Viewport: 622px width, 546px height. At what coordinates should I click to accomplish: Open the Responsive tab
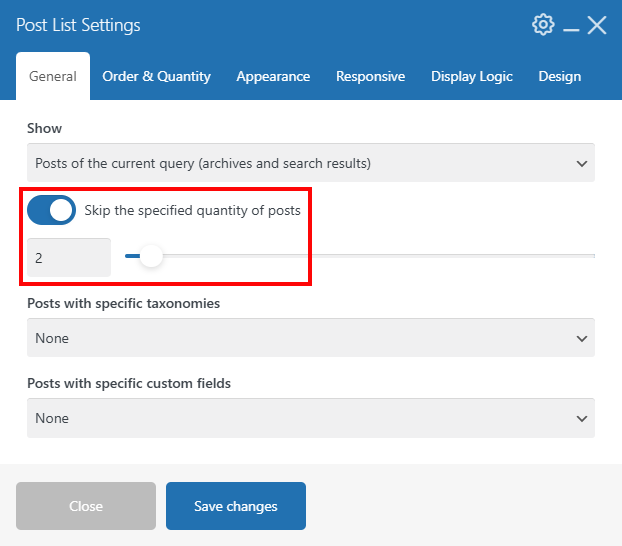371,76
